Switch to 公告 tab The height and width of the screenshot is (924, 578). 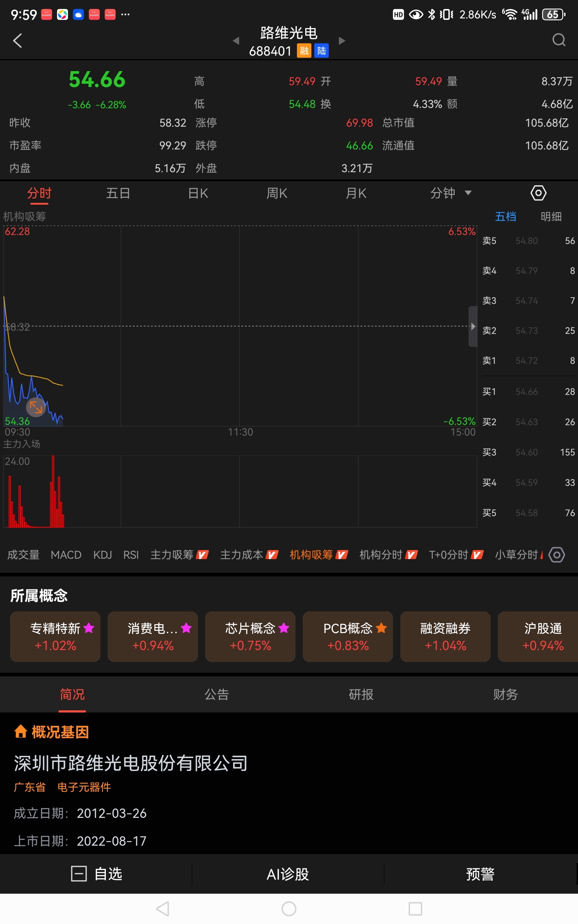[217, 694]
